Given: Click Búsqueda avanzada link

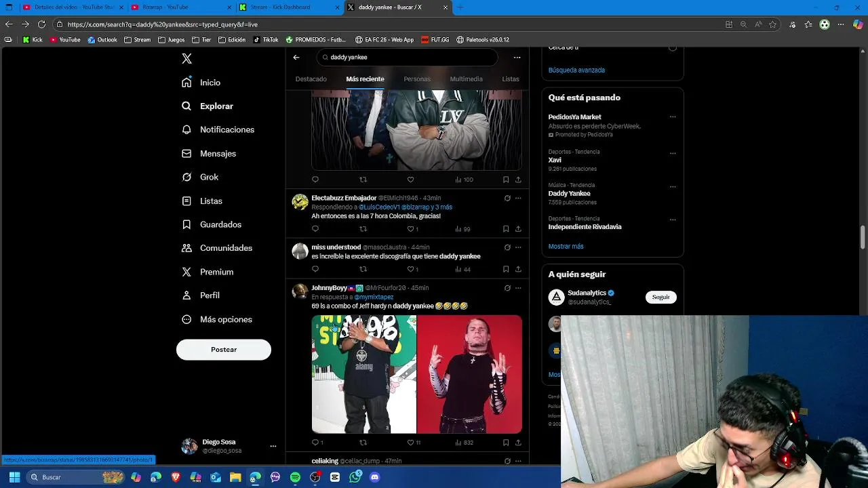Looking at the screenshot, I should tap(576, 70).
